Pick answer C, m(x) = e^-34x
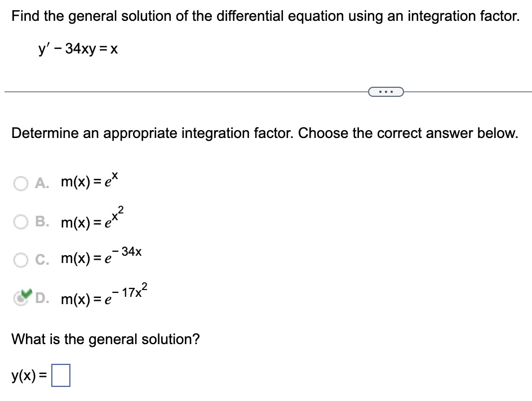Image resolution: width=532 pixels, height=401 pixels. coord(20,260)
